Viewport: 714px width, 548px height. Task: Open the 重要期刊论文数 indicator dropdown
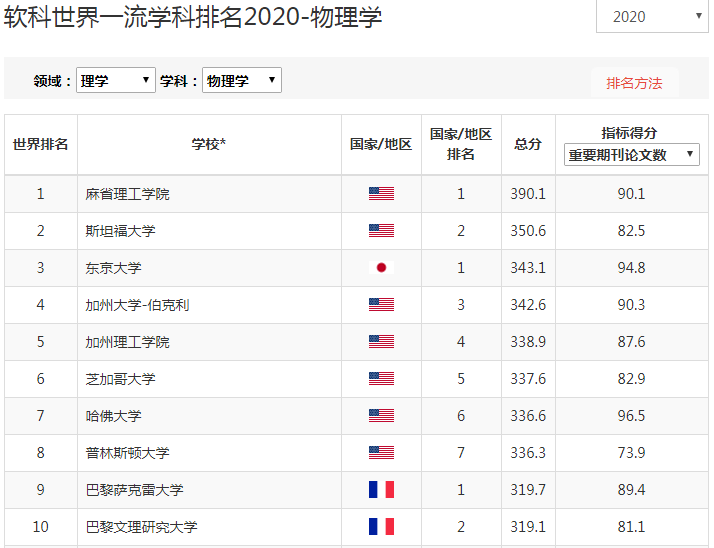[x=632, y=154]
